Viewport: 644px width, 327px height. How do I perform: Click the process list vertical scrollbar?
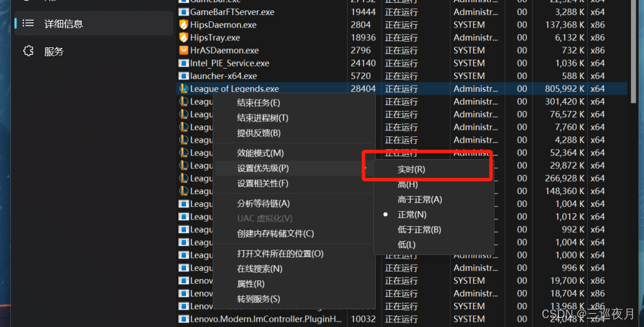click(632, 51)
